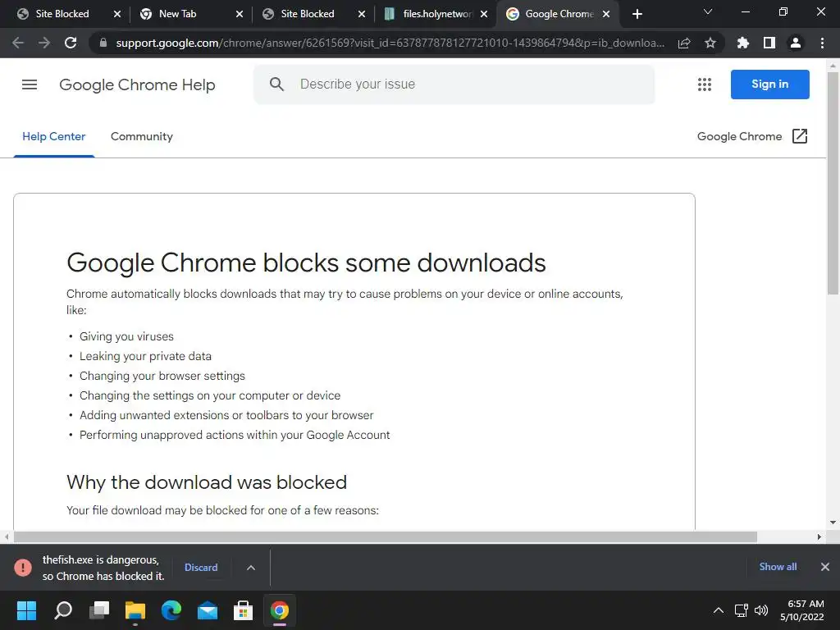Click 'Why the download was blocked' heading
The width and height of the screenshot is (840, 630).
pos(207,482)
